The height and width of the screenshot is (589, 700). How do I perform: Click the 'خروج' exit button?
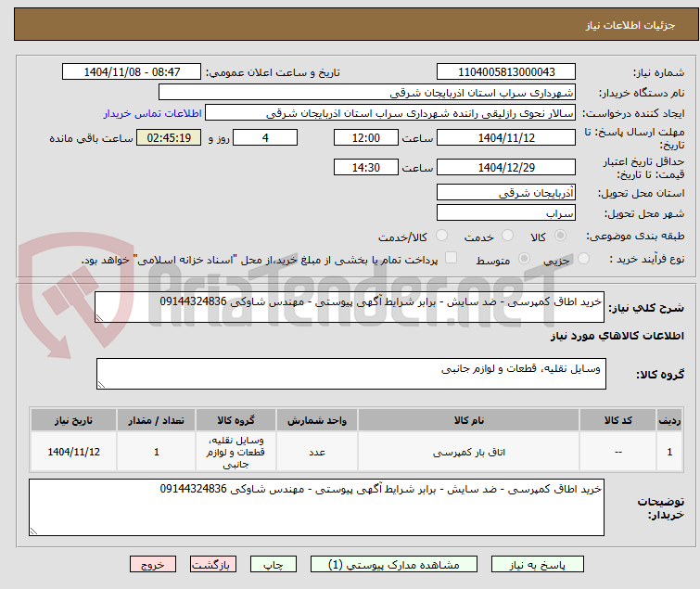tap(153, 564)
